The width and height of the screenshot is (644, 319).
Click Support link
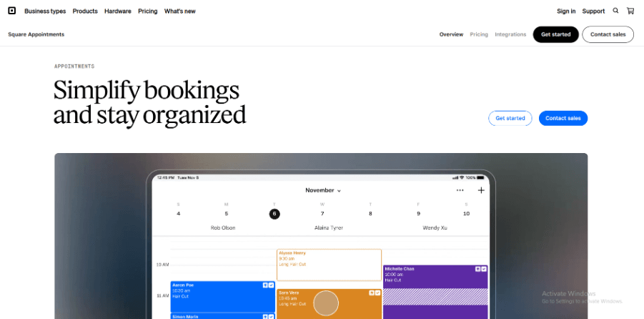point(593,11)
